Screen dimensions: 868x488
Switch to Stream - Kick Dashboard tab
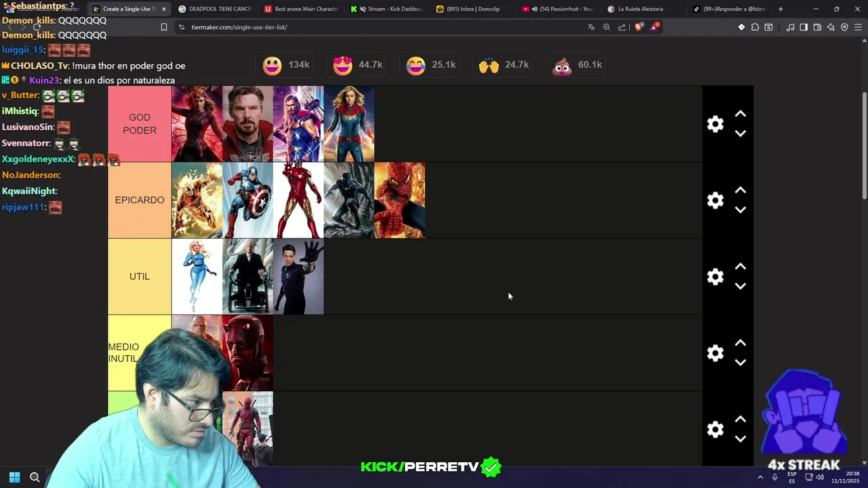pyautogui.click(x=387, y=9)
